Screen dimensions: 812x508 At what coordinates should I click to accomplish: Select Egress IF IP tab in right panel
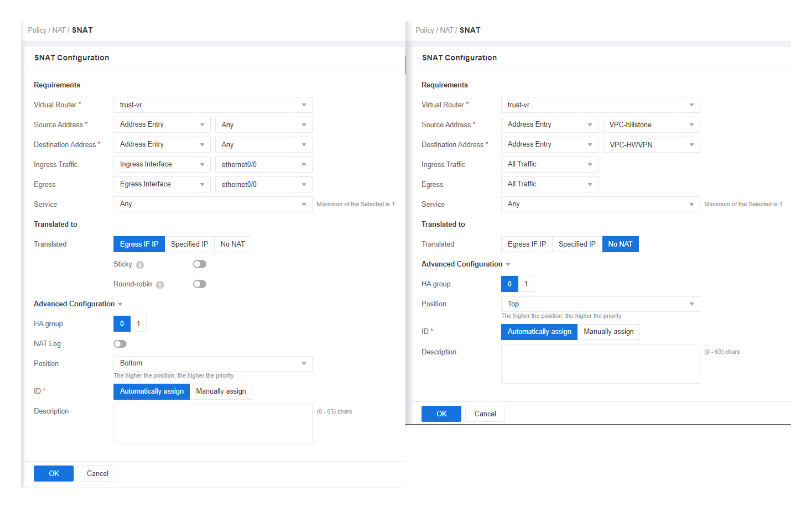(x=527, y=244)
